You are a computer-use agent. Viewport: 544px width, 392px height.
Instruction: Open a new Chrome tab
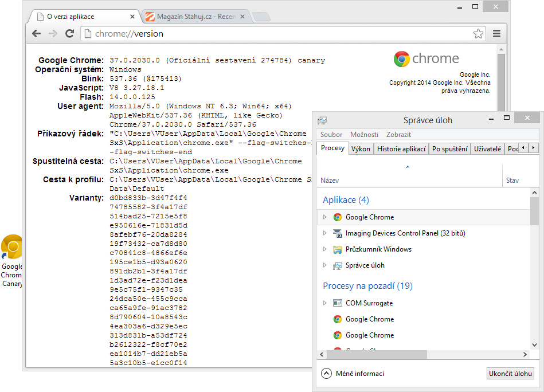[261, 17]
